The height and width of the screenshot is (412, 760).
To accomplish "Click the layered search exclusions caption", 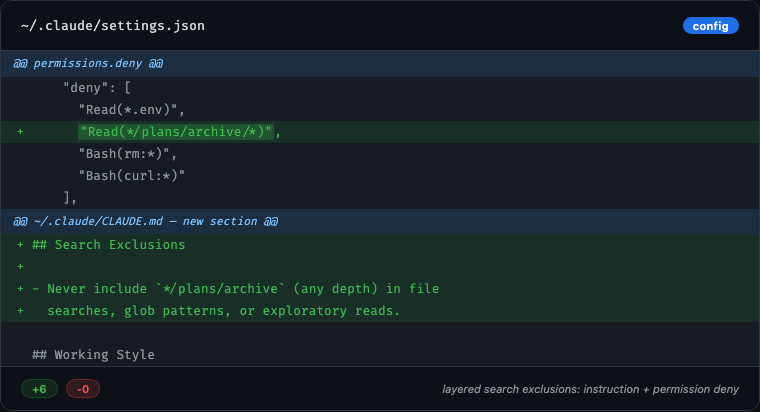I will 590,389.
